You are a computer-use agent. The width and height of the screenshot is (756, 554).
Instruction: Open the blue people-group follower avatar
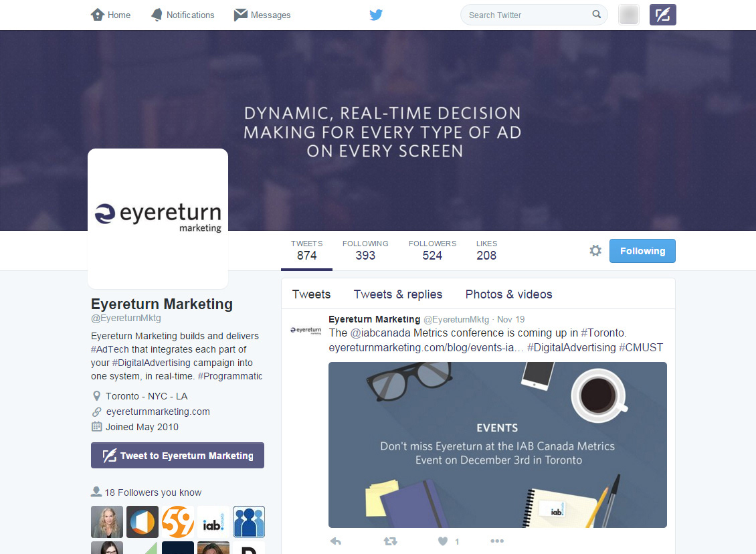[x=249, y=522]
